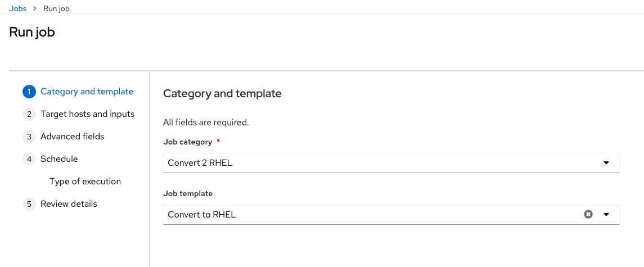644x267 pixels.
Task: Expand the Job category dropdown arrow
Action: coord(606,162)
